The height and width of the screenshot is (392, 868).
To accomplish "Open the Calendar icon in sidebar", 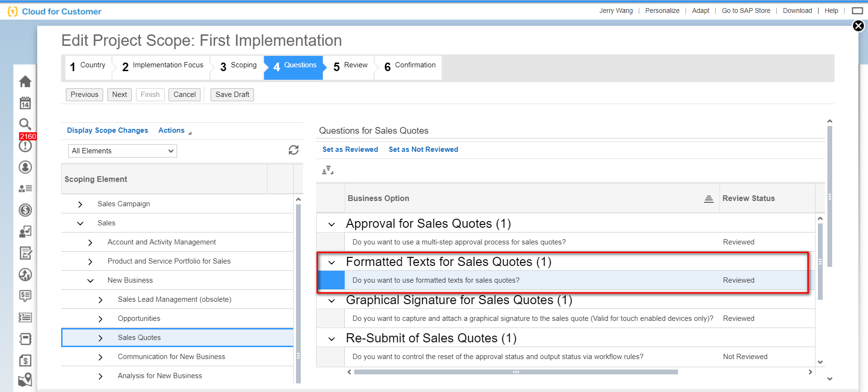I will [25, 103].
